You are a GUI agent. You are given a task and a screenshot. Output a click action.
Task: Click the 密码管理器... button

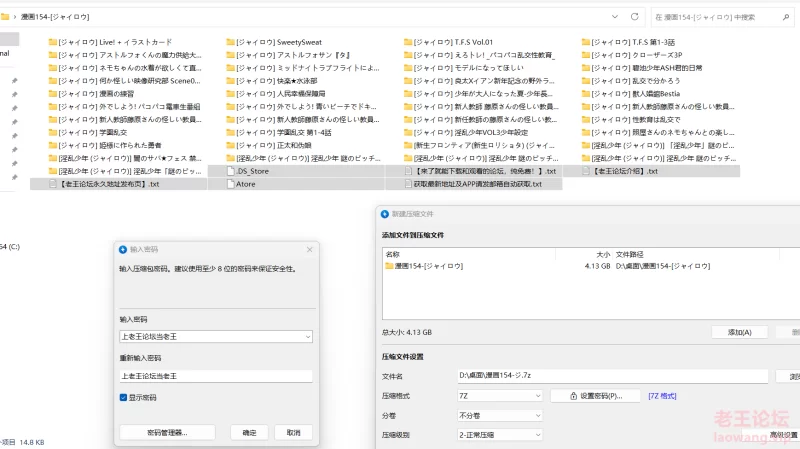coord(167,433)
